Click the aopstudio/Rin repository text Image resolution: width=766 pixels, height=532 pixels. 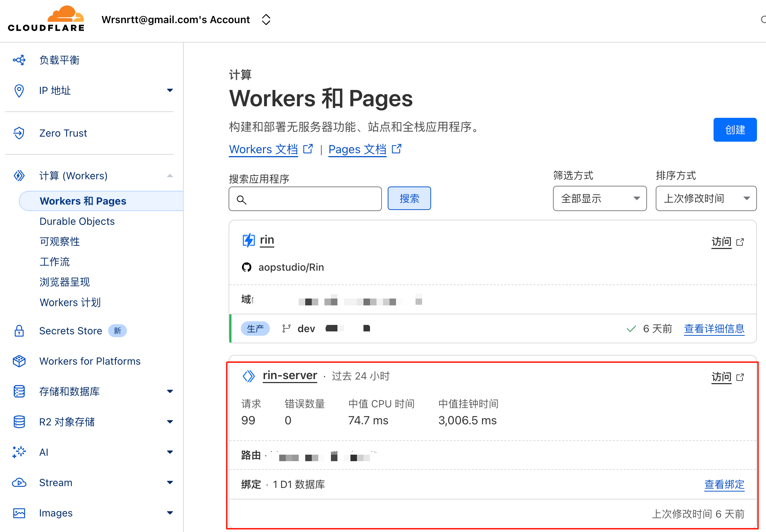tap(291, 267)
